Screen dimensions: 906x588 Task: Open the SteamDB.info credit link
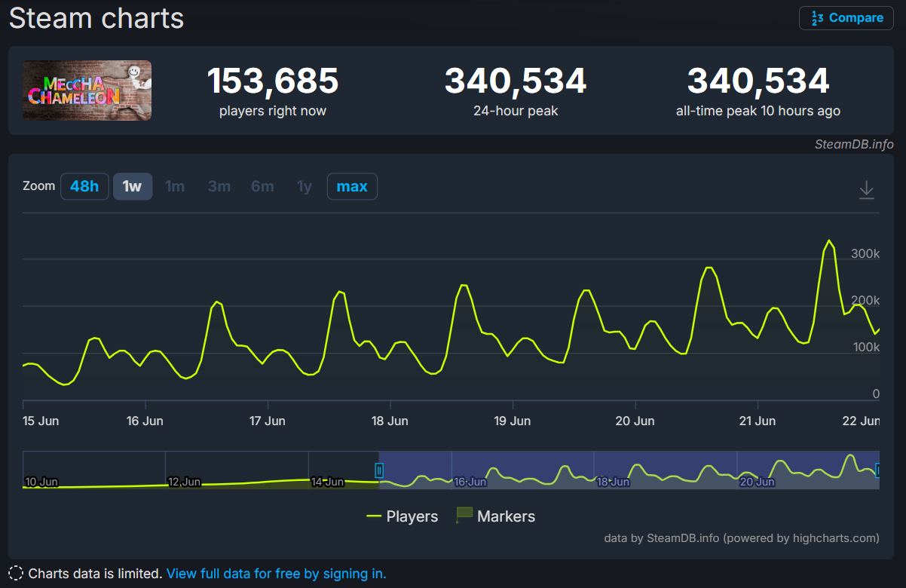click(x=854, y=144)
